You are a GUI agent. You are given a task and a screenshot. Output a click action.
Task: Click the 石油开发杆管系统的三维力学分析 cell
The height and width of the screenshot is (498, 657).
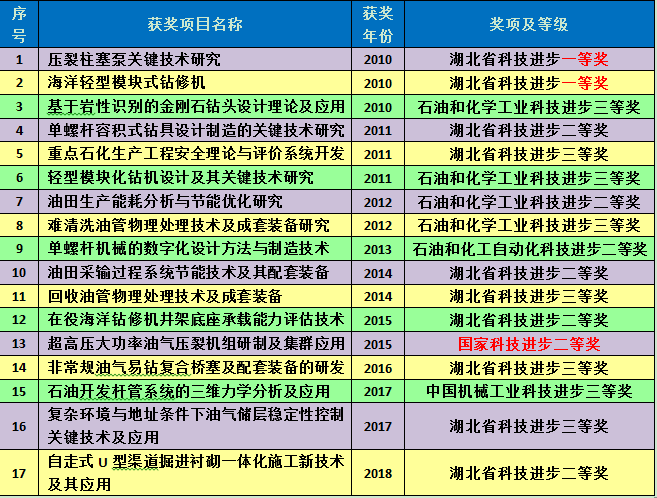click(x=188, y=391)
